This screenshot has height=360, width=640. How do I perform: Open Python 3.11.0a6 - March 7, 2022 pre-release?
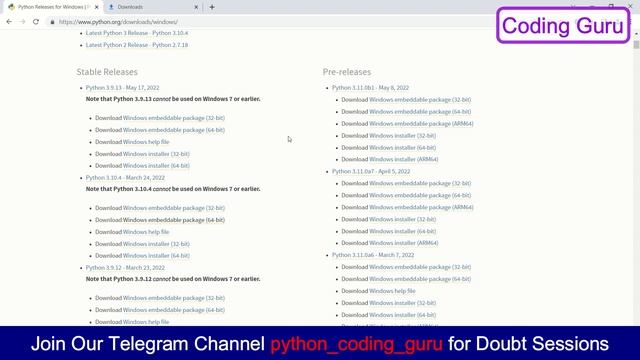coord(373,255)
